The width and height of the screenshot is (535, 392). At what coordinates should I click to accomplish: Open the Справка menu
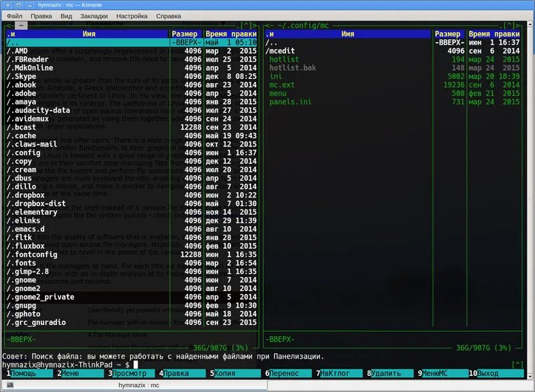coord(169,16)
